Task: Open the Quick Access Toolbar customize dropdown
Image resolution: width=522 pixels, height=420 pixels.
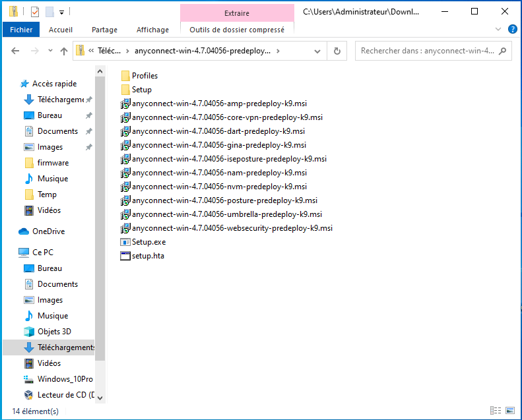Action: 61,12
